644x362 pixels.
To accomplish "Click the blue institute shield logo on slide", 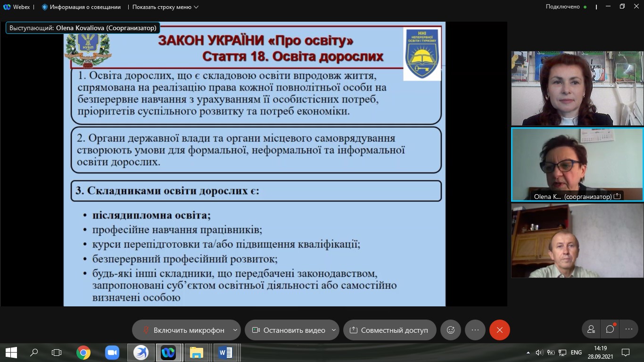I will coord(422,54).
